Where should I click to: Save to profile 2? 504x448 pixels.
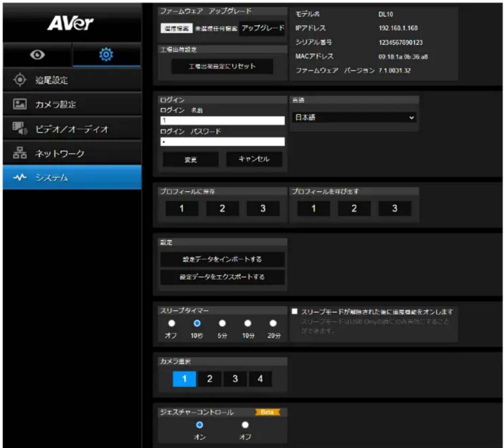tap(222, 209)
